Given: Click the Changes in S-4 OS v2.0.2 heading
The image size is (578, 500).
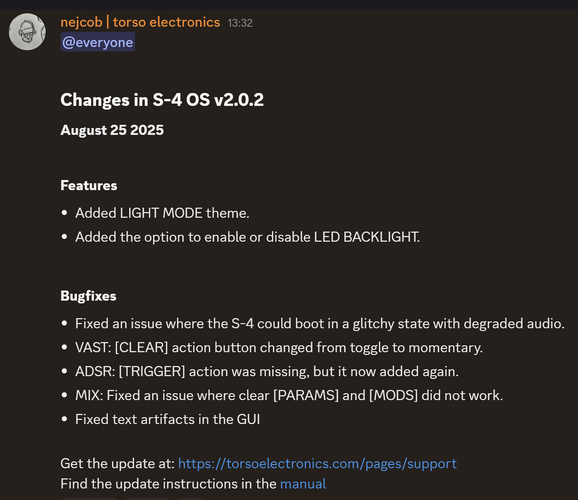Looking at the screenshot, I should pos(162,100).
